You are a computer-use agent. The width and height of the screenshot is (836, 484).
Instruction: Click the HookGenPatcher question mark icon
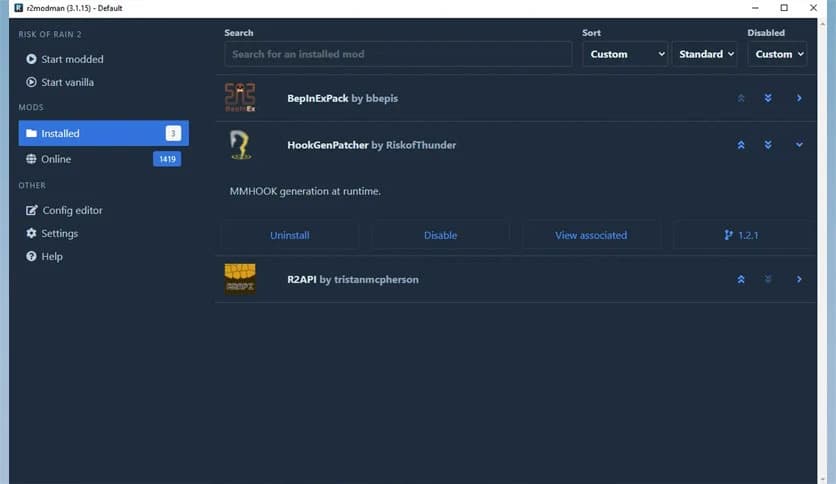pyautogui.click(x=240, y=145)
